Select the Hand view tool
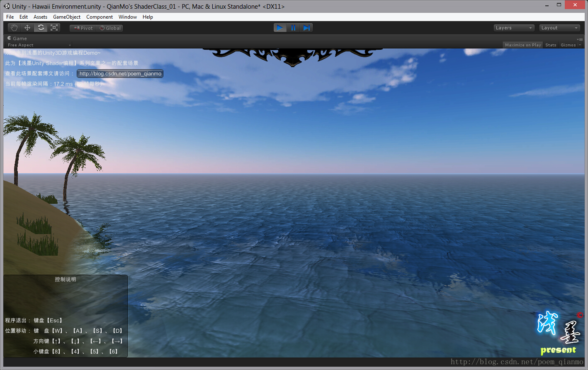 (15, 28)
